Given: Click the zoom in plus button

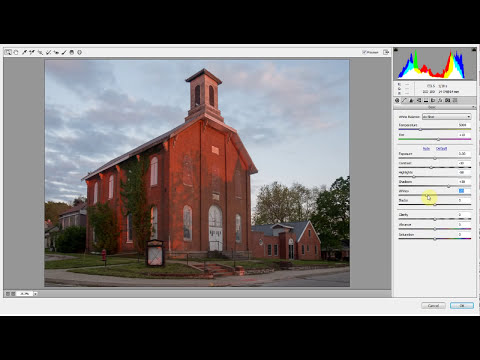Looking at the screenshot, I should pyautogui.click(x=13, y=294).
